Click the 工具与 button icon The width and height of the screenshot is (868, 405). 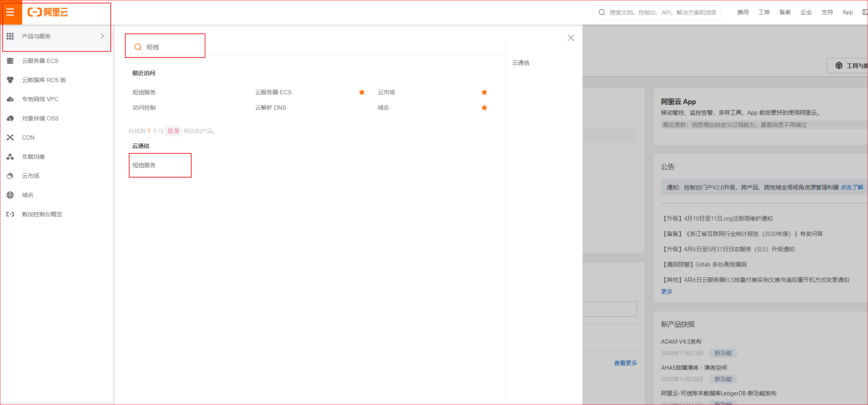[839, 66]
